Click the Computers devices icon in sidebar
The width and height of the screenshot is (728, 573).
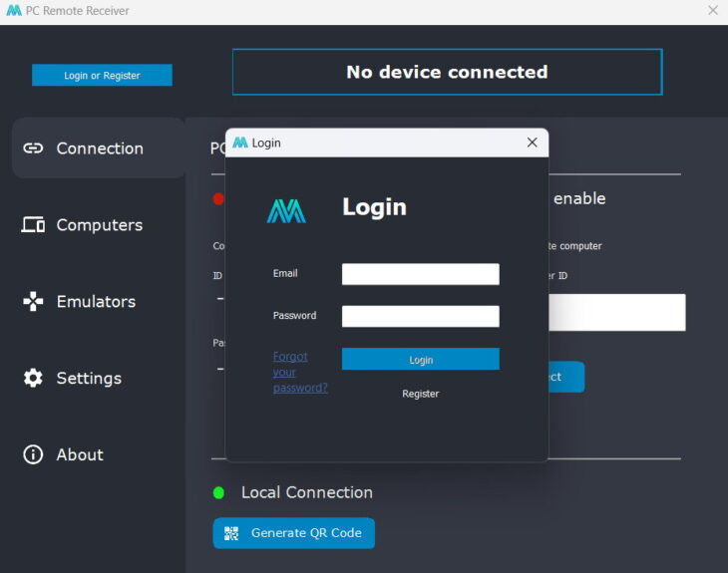[x=33, y=225]
